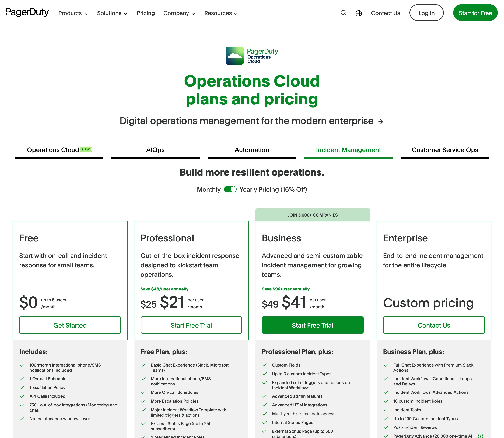
Task: Click info icon beside PagerDuty Advance feature
Action: (480, 436)
